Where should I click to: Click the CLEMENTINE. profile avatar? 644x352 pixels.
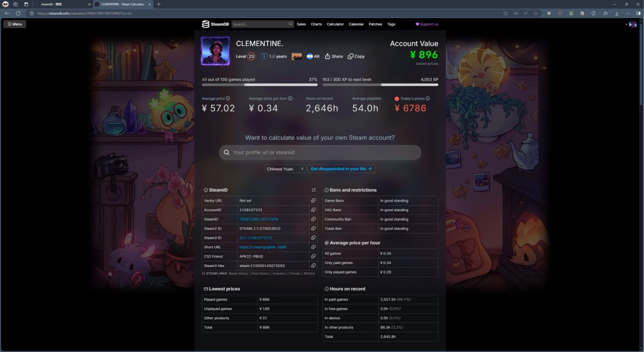click(215, 51)
